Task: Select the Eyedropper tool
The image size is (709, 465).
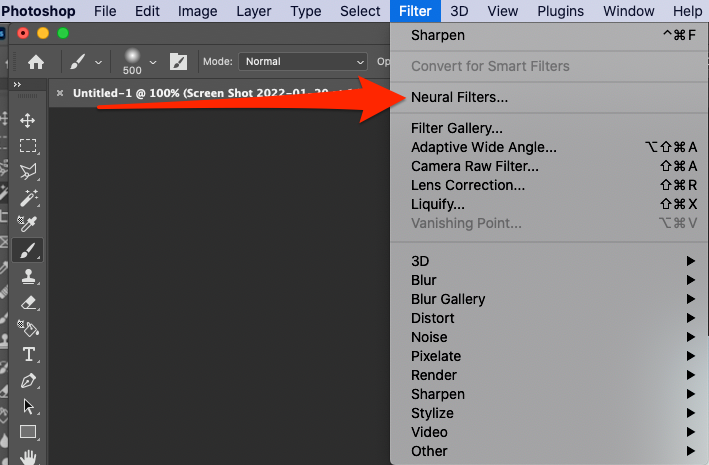Action: [x=27, y=223]
